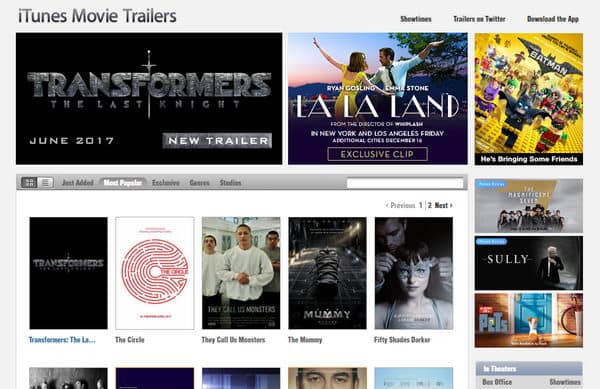
Task: Click Next page link
Action: coord(443,205)
